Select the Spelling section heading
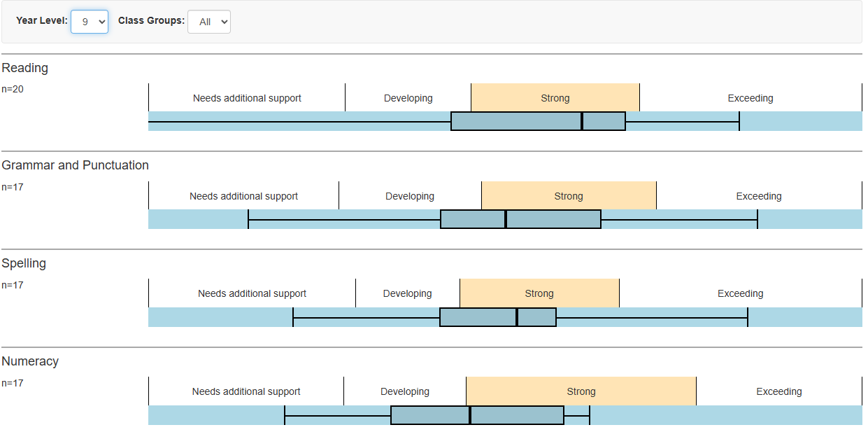Screen dimensions: 868x432 click(x=24, y=263)
